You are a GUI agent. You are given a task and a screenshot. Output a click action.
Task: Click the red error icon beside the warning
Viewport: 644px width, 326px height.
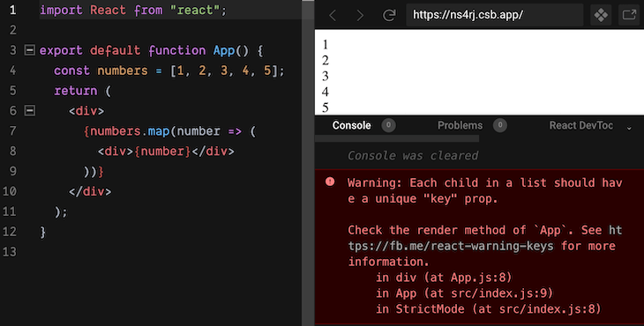[330, 182]
